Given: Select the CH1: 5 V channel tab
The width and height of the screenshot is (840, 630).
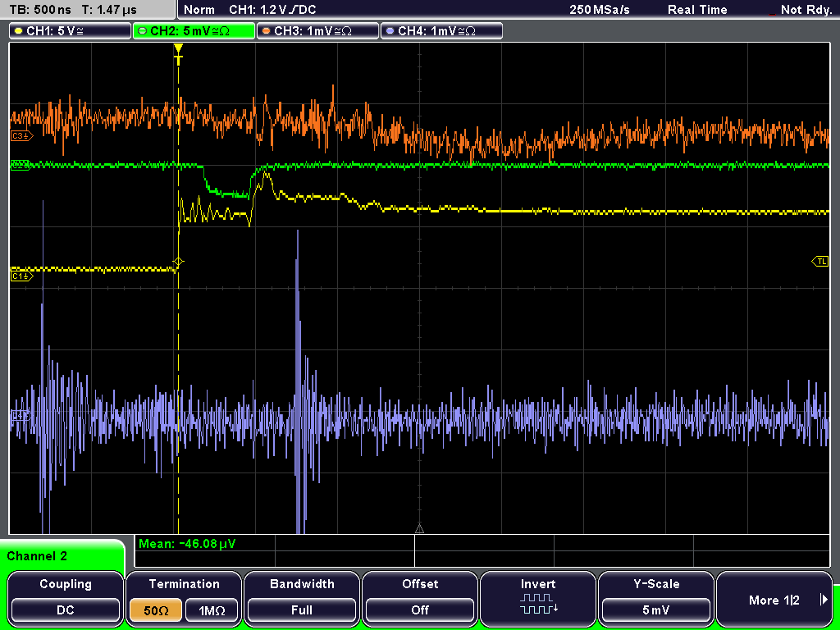Looking at the screenshot, I should tap(71, 31).
